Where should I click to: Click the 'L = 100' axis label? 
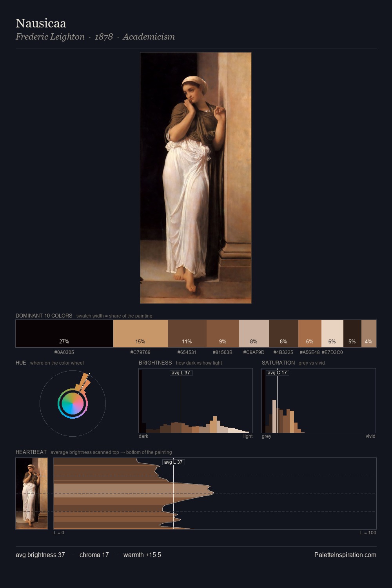click(368, 533)
